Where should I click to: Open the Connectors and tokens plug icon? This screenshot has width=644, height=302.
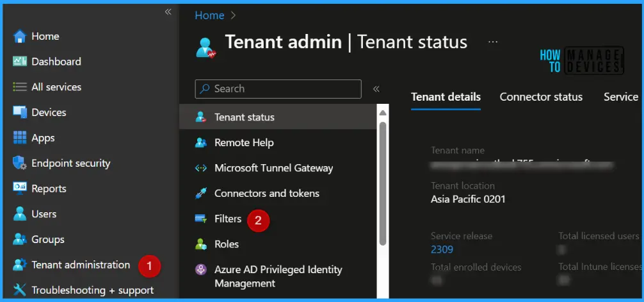tap(201, 194)
